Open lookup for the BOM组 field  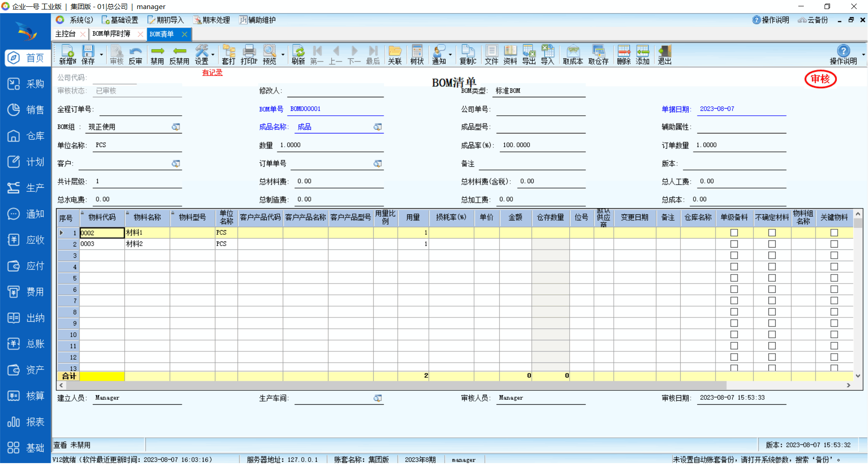coord(176,127)
